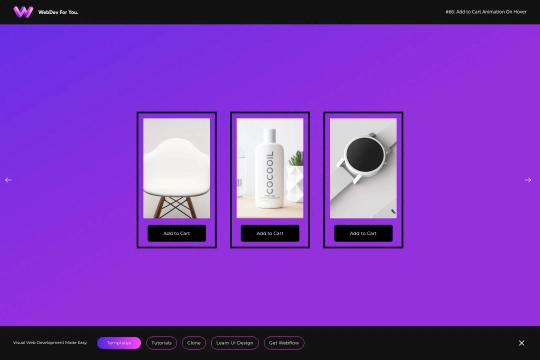Image resolution: width=540 pixels, height=360 pixels.
Task: Click Visual Web Development Made Easy text
Action: click(x=50, y=343)
